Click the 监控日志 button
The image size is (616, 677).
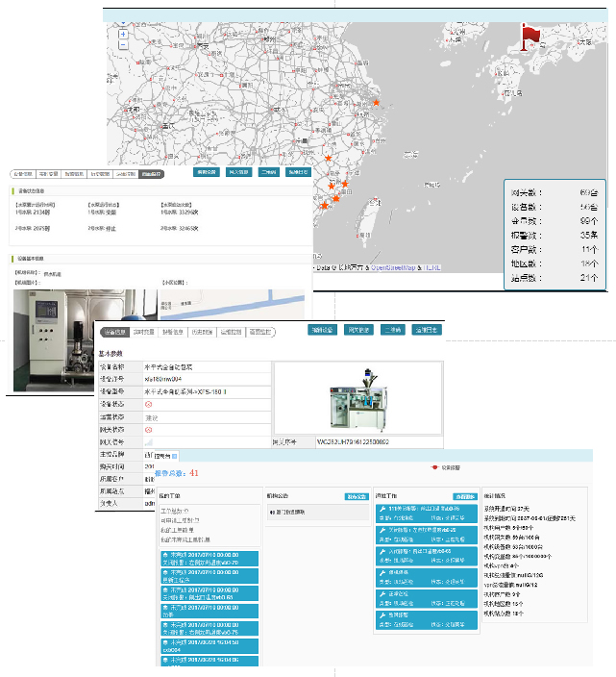pos(427,331)
